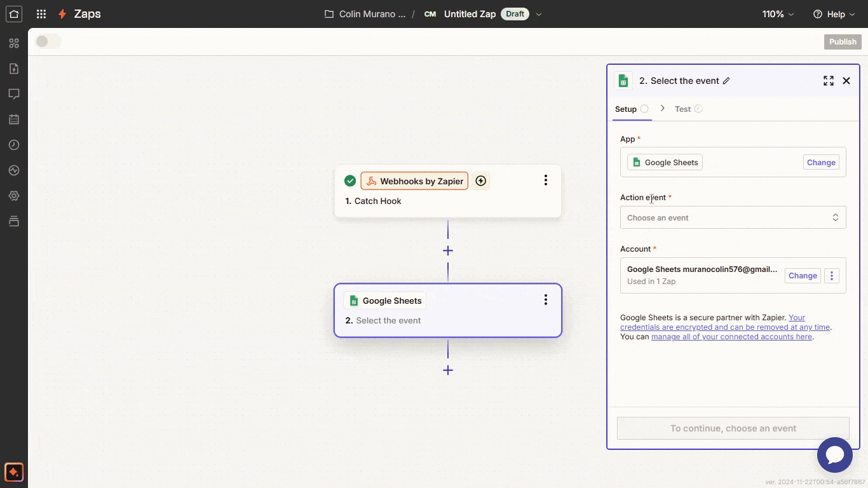
Task: Open the stacked versions icon in sidebar
Action: tap(14, 221)
